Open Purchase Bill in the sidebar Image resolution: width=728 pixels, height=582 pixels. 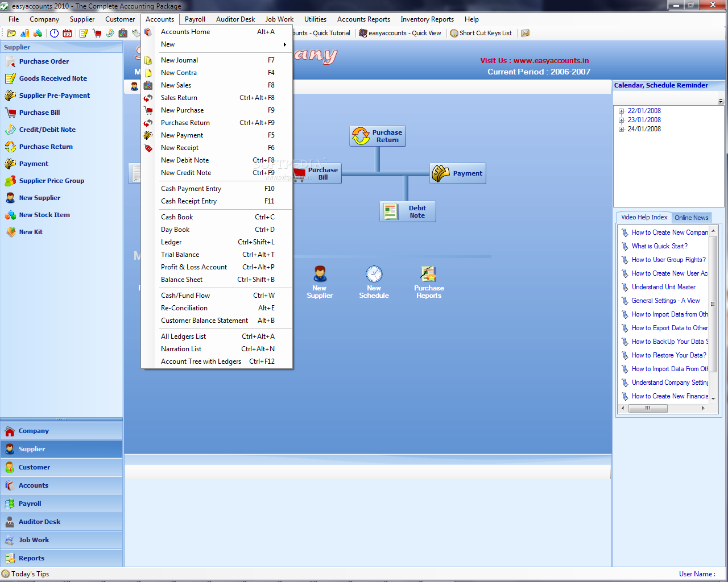pos(39,113)
